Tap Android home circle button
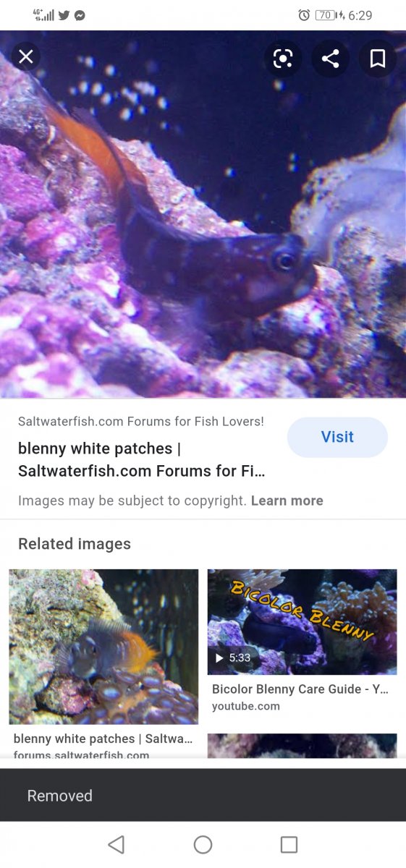 (x=203, y=844)
